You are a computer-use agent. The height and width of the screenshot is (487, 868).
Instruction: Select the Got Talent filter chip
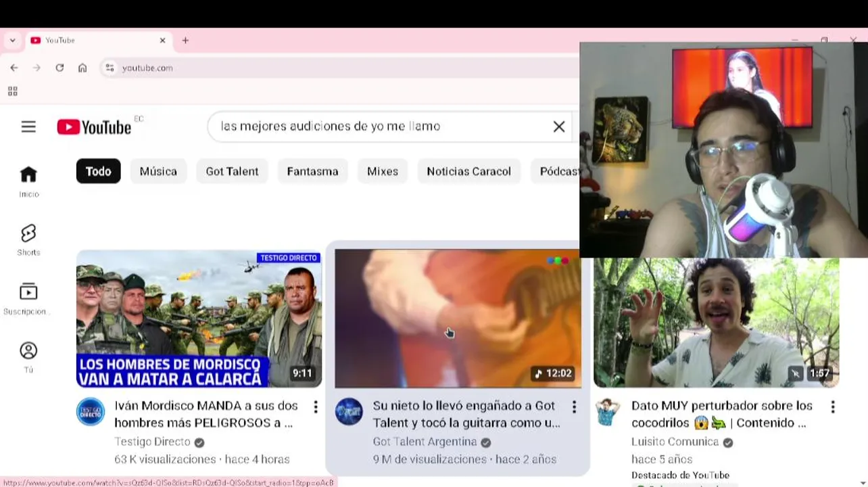232,171
